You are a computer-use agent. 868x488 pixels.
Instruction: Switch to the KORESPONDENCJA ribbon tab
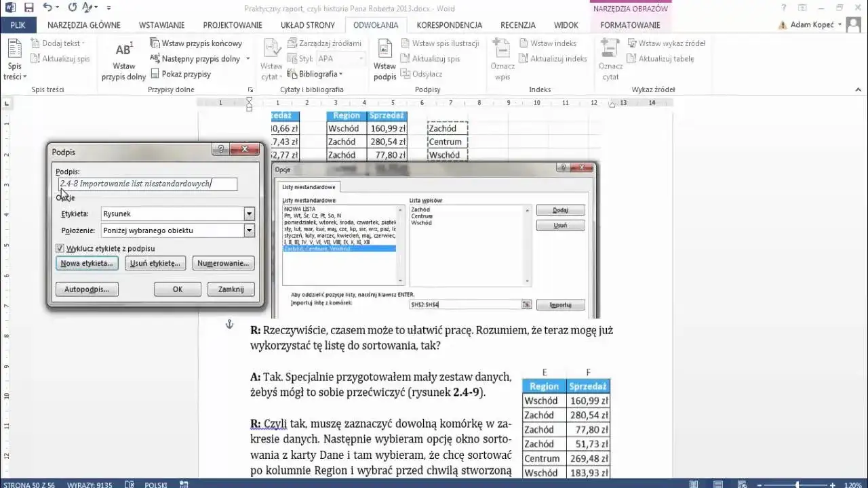(x=449, y=25)
